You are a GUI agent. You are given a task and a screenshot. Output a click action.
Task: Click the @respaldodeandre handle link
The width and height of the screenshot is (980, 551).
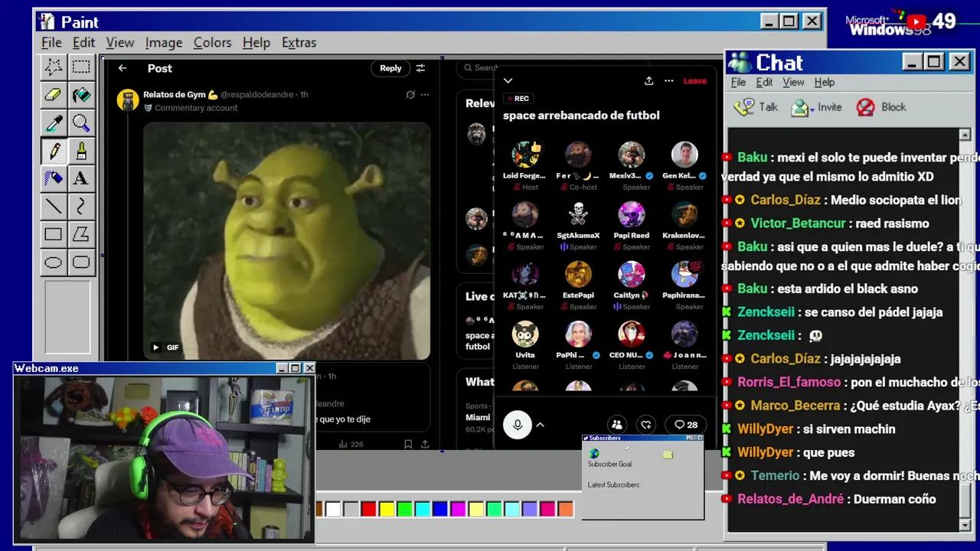click(x=257, y=95)
